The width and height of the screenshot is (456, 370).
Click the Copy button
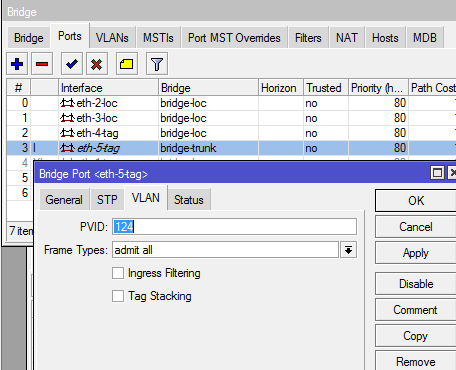coord(416,336)
